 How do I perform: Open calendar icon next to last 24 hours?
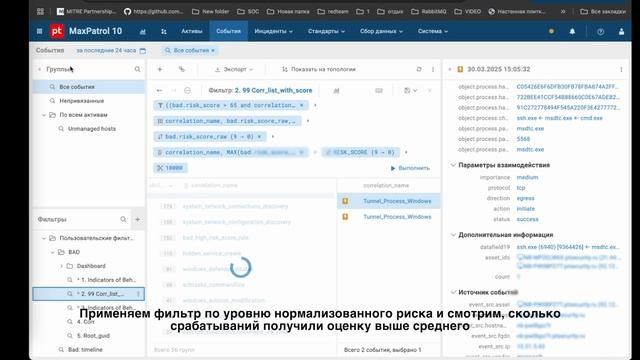click(142, 51)
